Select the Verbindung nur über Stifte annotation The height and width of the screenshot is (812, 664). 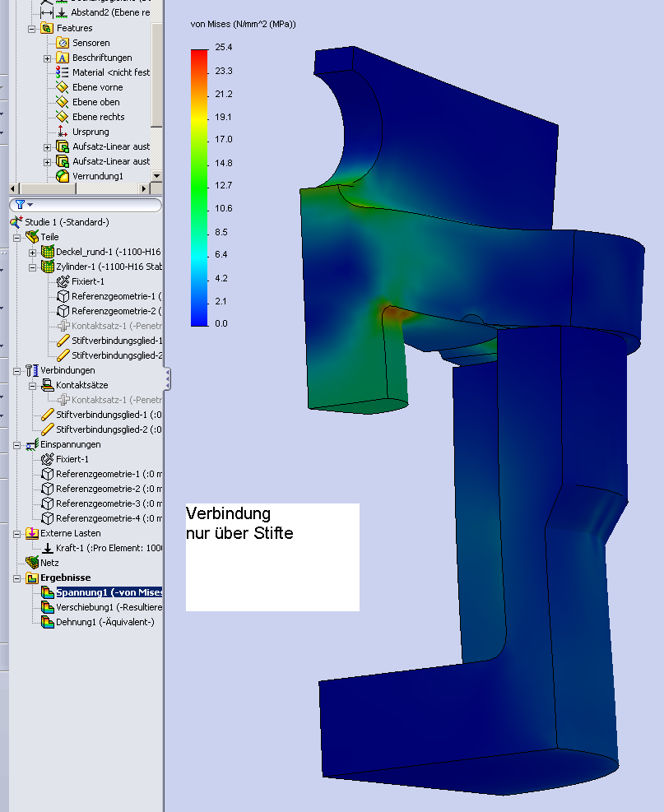pyautogui.click(x=272, y=557)
